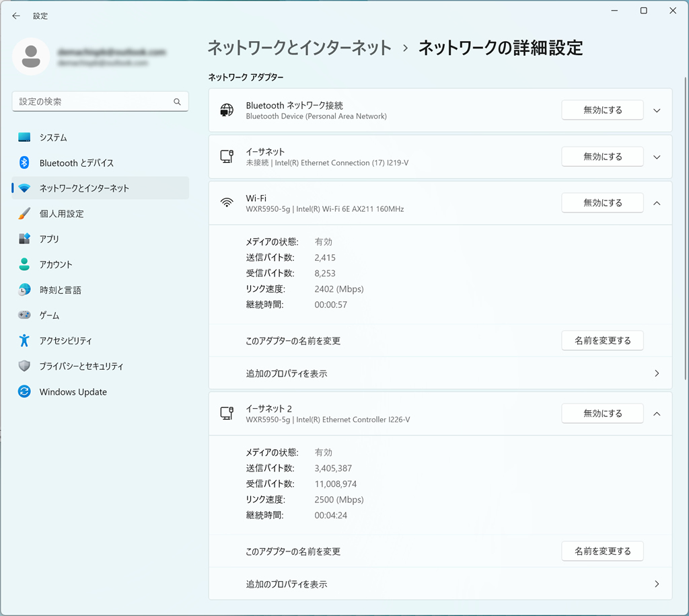Click the イーサネット 2 link speed 2500 (Mbps)

339,500
